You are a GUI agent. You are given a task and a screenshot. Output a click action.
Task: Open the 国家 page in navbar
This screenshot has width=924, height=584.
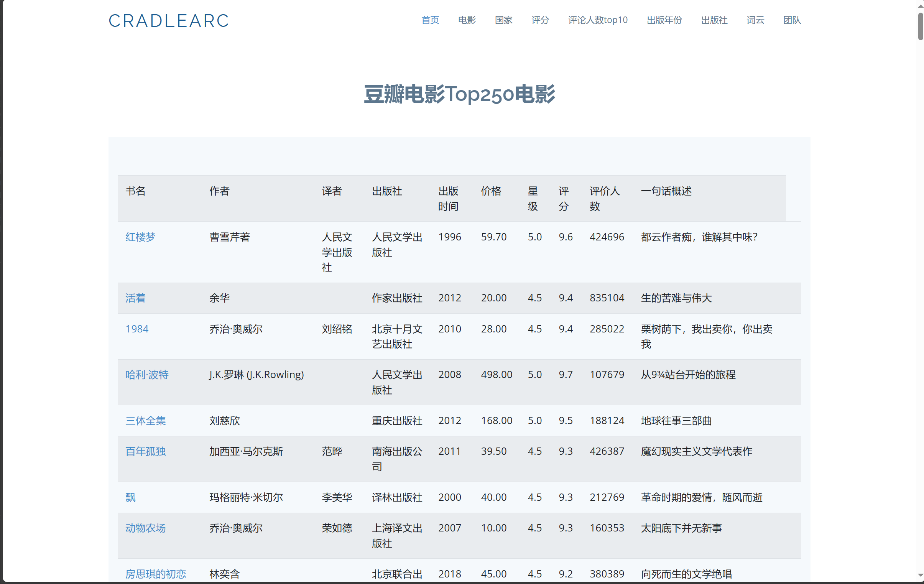click(503, 20)
